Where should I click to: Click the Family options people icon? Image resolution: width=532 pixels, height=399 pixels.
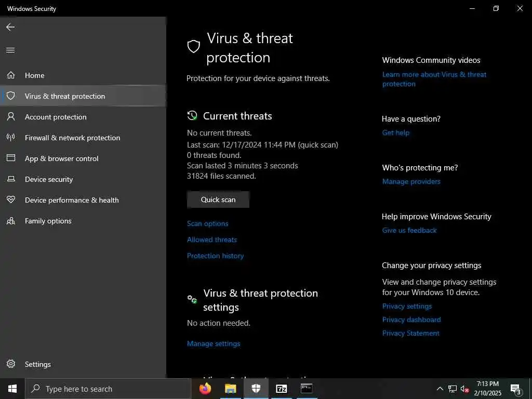point(11,221)
